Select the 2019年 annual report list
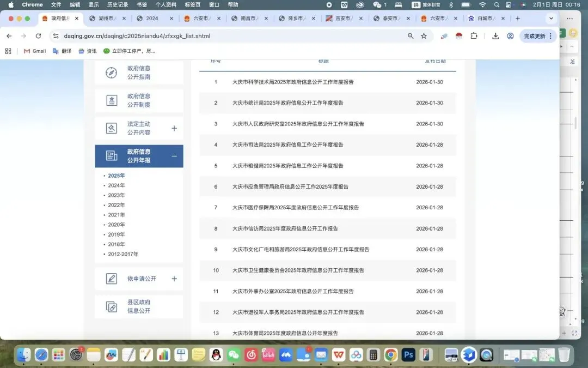The height and width of the screenshot is (368, 588). [117, 234]
